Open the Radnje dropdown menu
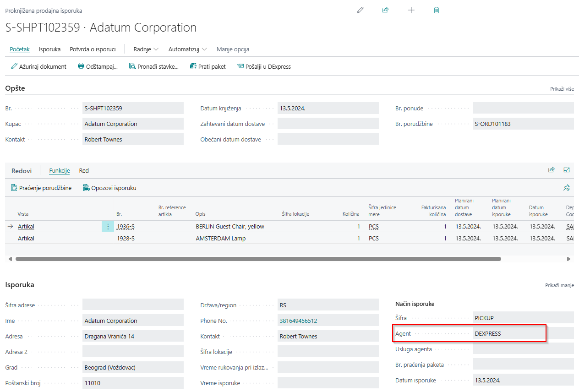Screen dimensions: 579x392 [x=146, y=49]
